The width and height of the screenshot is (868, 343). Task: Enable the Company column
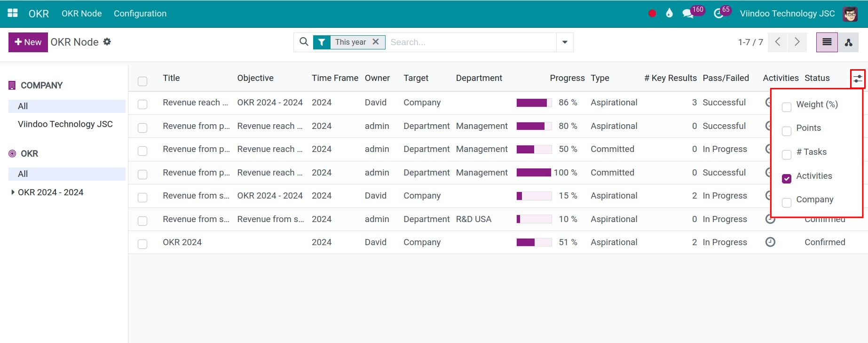pos(786,202)
